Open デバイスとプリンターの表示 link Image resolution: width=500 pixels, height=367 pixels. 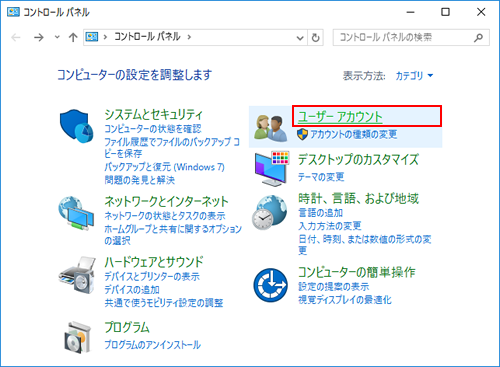tap(152, 276)
